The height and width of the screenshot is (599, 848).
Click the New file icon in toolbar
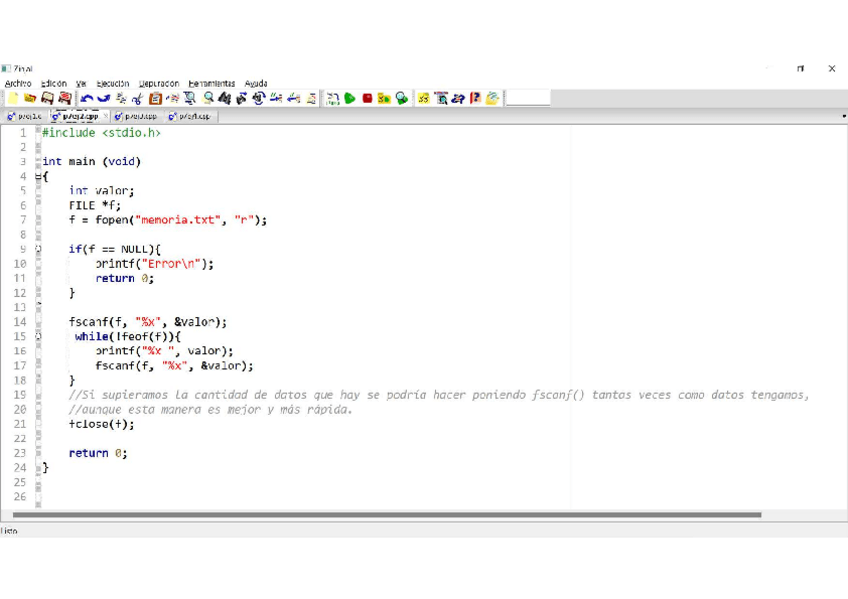click(13, 98)
